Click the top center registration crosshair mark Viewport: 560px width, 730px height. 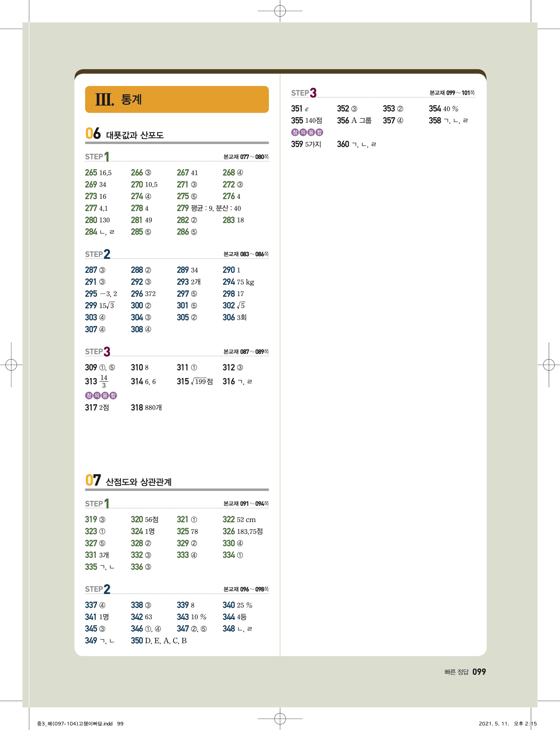pos(280,11)
